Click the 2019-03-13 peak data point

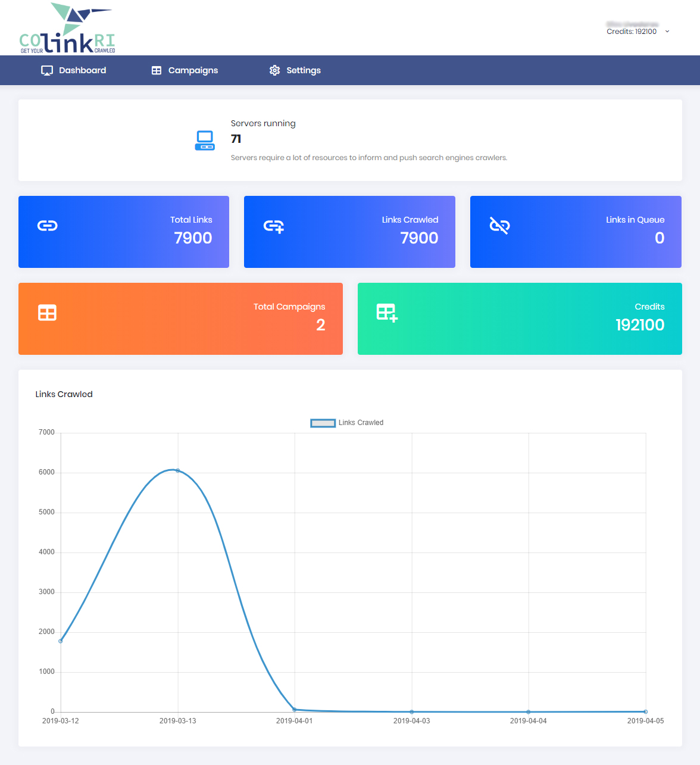point(178,471)
